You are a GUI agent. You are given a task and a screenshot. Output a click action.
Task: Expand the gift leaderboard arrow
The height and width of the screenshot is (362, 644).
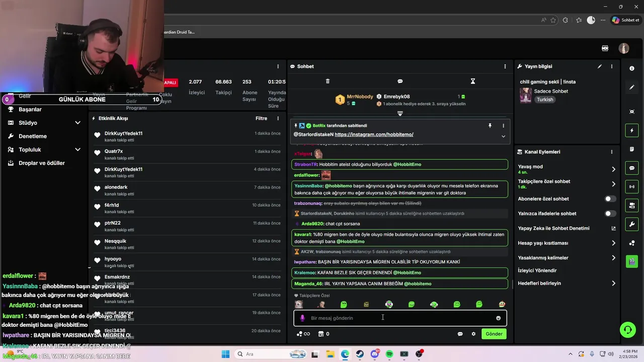pos(400,114)
